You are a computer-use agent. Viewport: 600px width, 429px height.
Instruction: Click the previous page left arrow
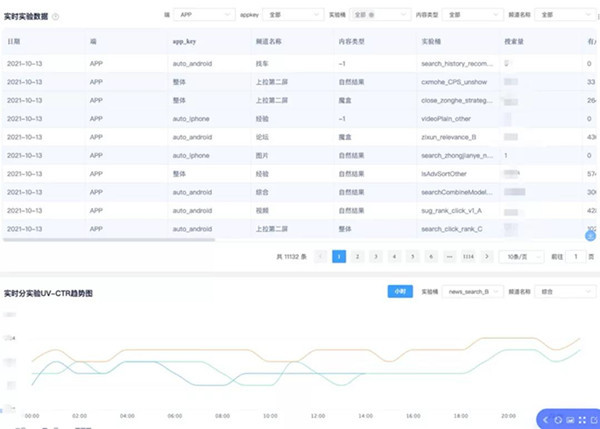pos(321,257)
